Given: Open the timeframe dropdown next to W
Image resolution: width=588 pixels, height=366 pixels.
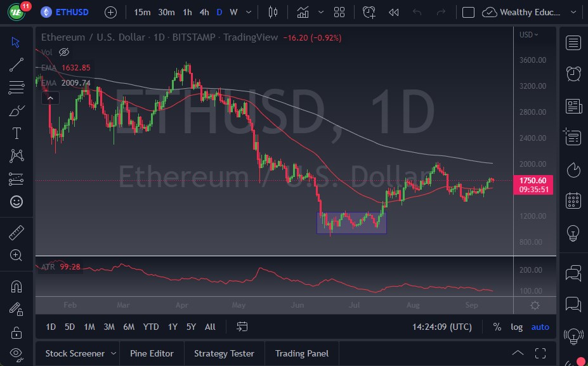Looking at the screenshot, I should (x=248, y=12).
